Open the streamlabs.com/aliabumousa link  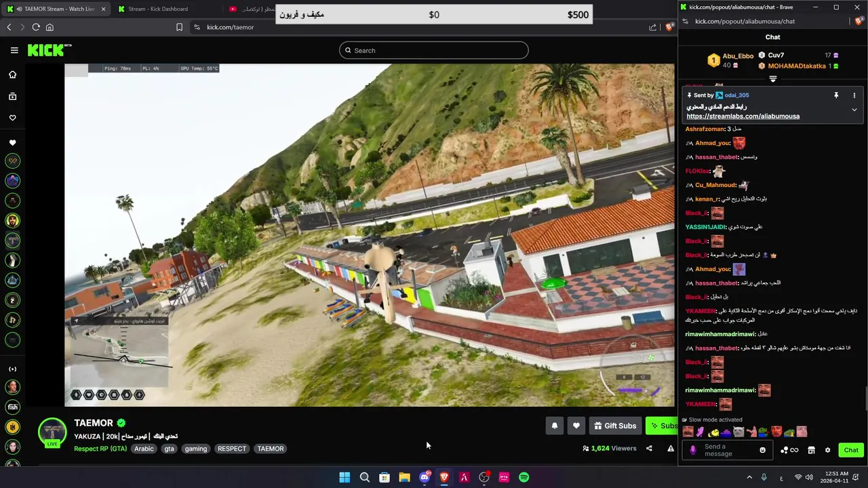pyautogui.click(x=743, y=117)
